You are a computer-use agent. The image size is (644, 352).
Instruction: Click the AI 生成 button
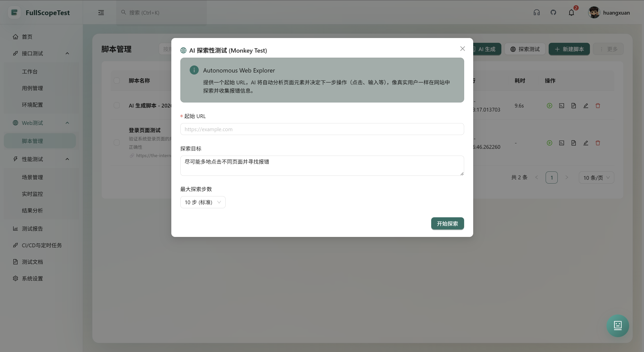click(487, 49)
